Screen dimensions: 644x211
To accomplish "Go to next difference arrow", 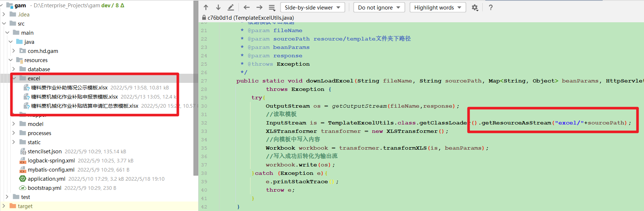I will [x=218, y=7].
